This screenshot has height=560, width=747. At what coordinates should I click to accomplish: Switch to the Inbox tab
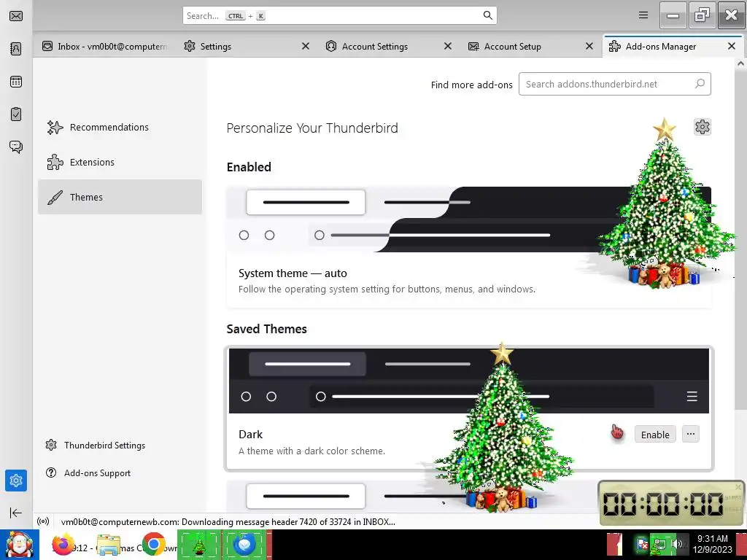click(x=105, y=46)
